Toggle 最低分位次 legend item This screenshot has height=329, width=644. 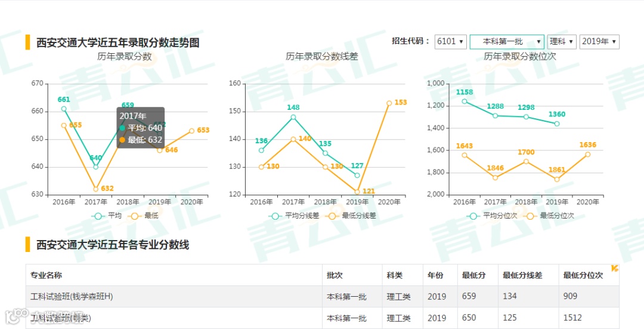pos(549,216)
